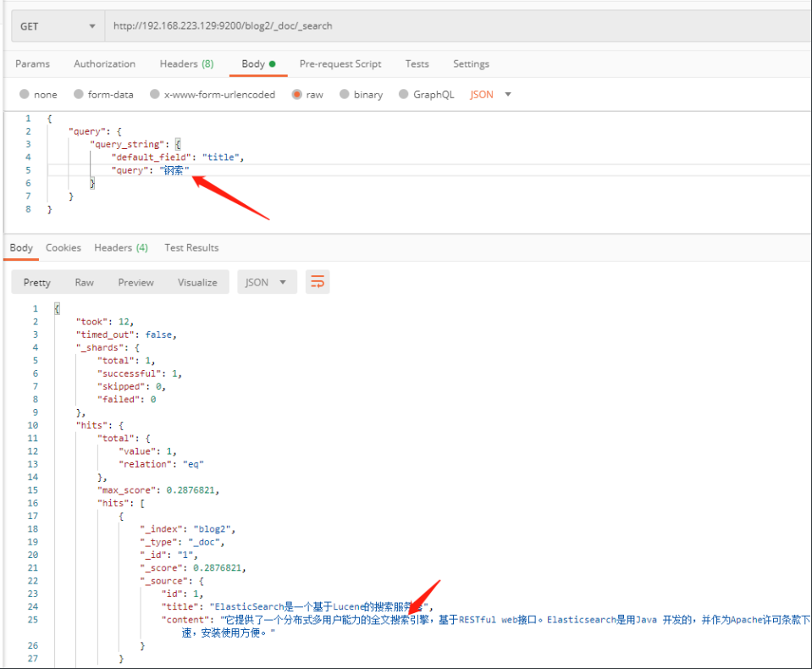The height and width of the screenshot is (669, 812).
Task: Click the query value "钢索" in editor
Action: point(174,170)
